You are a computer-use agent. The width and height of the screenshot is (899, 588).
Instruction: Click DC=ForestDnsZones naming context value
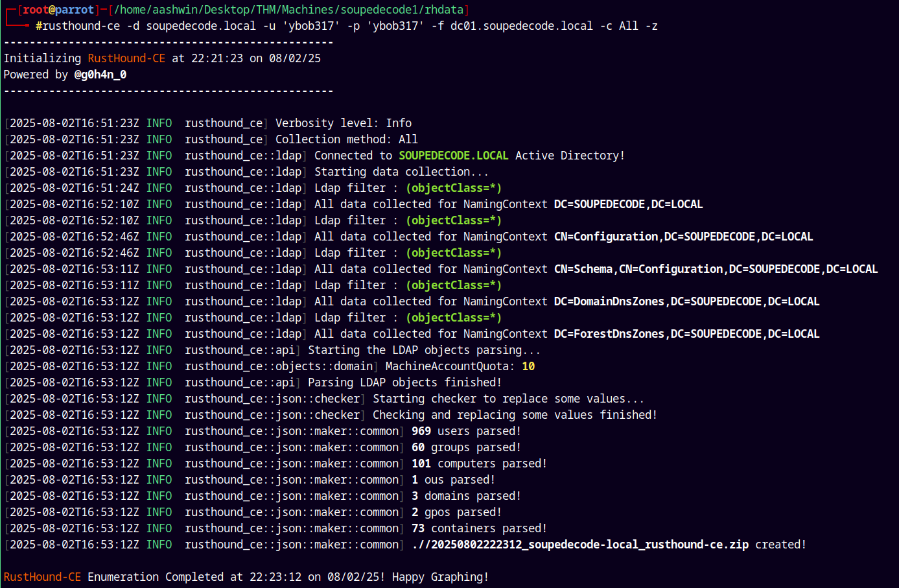point(687,334)
